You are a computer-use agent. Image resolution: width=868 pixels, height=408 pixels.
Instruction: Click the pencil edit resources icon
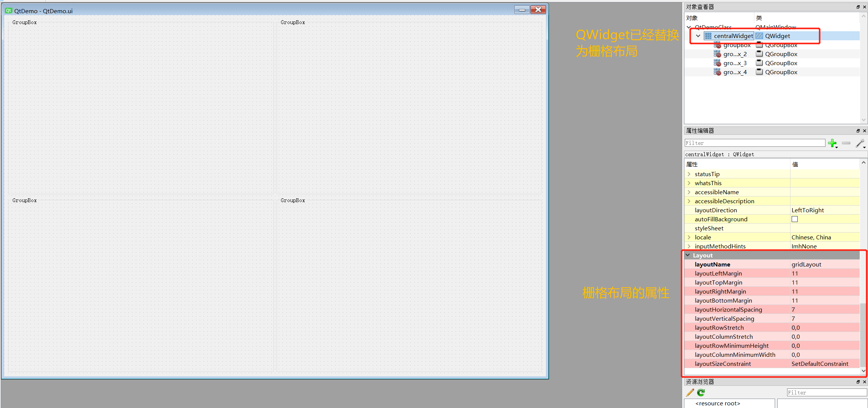pyautogui.click(x=690, y=393)
